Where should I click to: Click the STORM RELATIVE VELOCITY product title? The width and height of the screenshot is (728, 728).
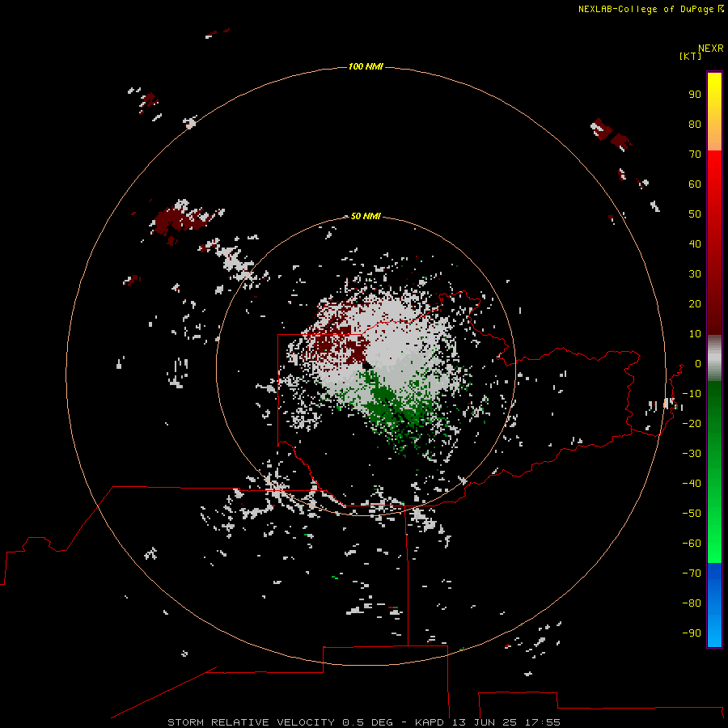[251, 722]
